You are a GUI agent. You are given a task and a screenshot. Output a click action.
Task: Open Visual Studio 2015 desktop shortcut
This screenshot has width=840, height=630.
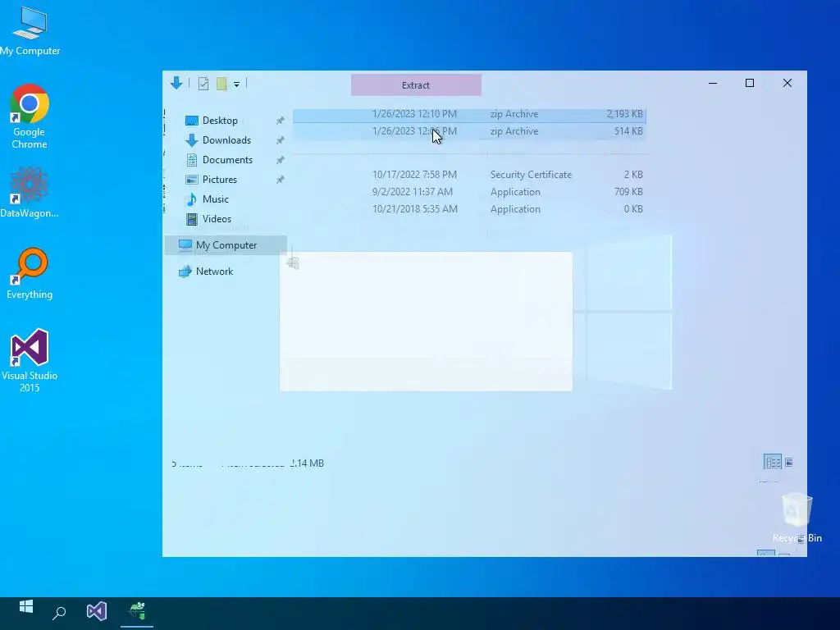tap(30, 361)
